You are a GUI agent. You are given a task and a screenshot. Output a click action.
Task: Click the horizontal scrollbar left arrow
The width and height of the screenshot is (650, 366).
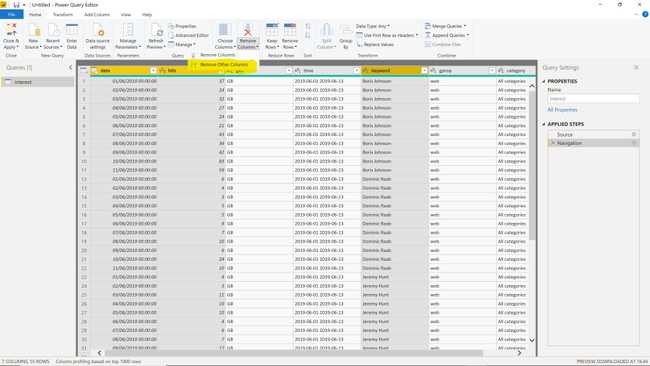click(99, 353)
